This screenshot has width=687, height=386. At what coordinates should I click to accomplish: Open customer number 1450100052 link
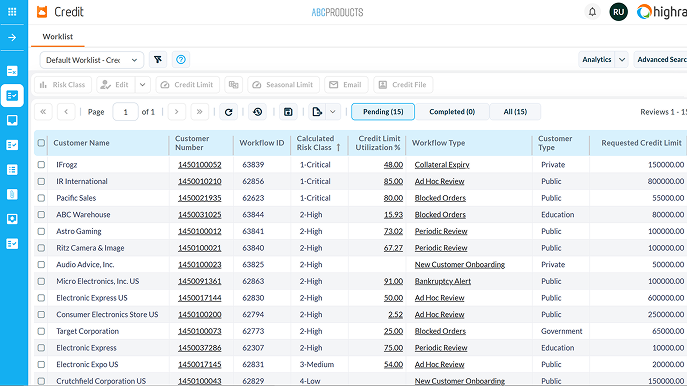click(199, 165)
